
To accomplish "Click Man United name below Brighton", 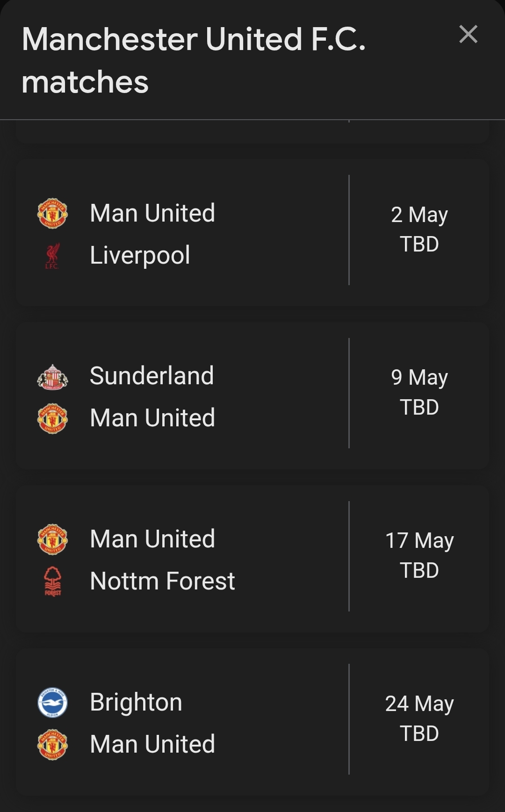I will (x=152, y=744).
